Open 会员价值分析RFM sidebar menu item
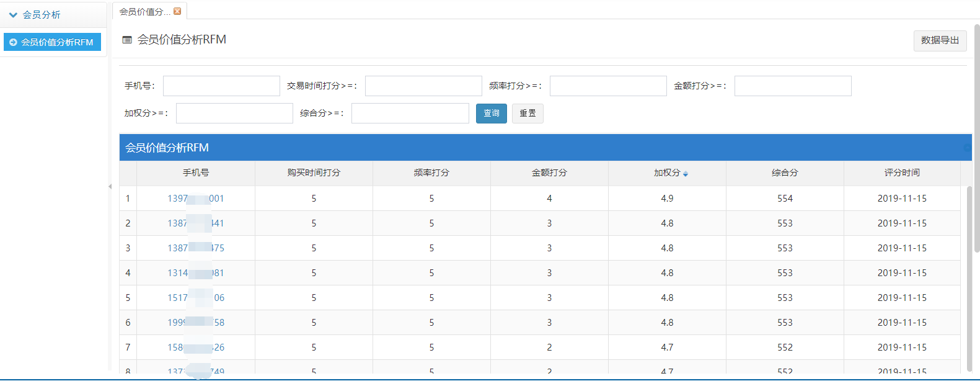This screenshot has height=381, width=980. 52,42
